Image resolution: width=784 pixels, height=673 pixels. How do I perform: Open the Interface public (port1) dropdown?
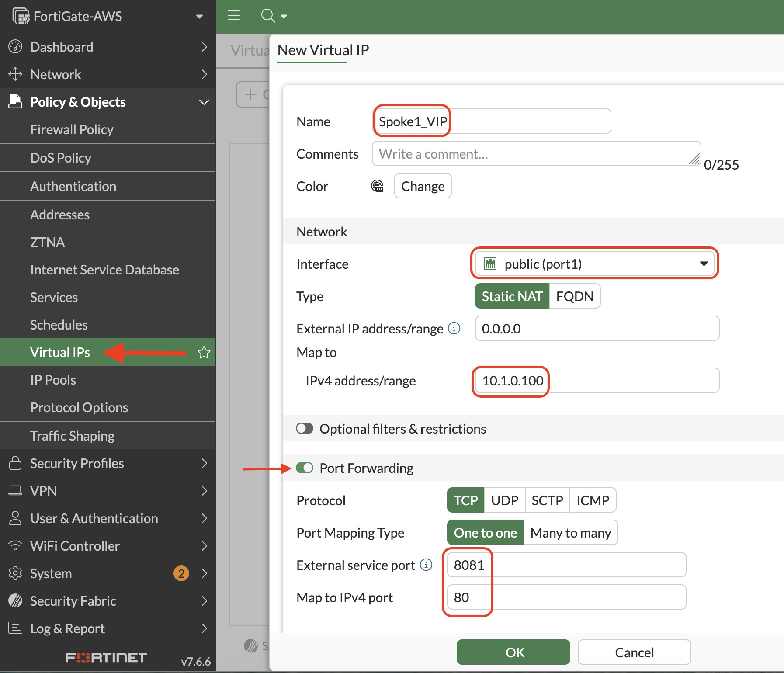coord(595,264)
